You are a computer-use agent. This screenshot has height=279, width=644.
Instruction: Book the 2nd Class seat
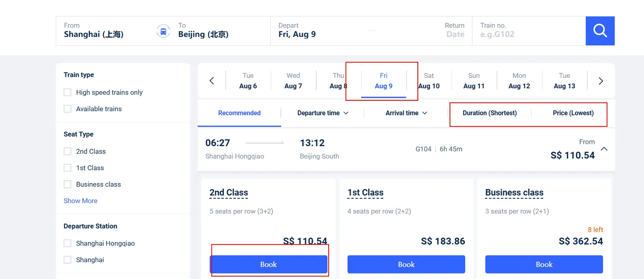269,264
